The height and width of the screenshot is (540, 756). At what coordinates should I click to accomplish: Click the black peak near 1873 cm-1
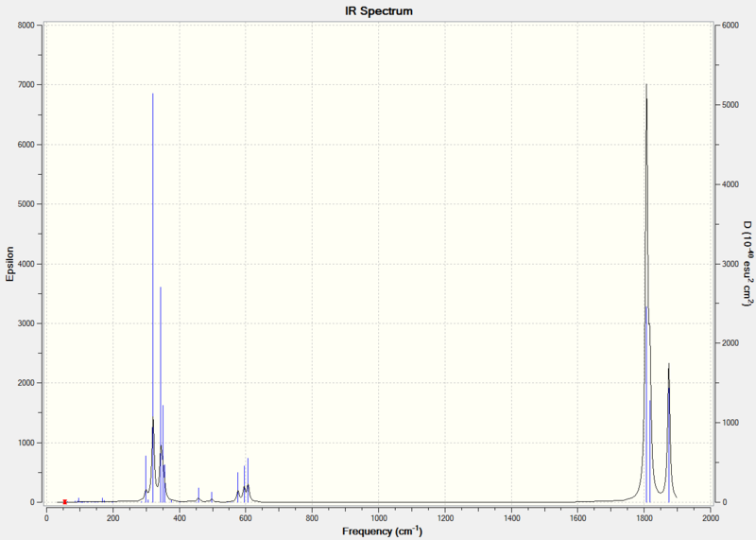click(669, 432)
